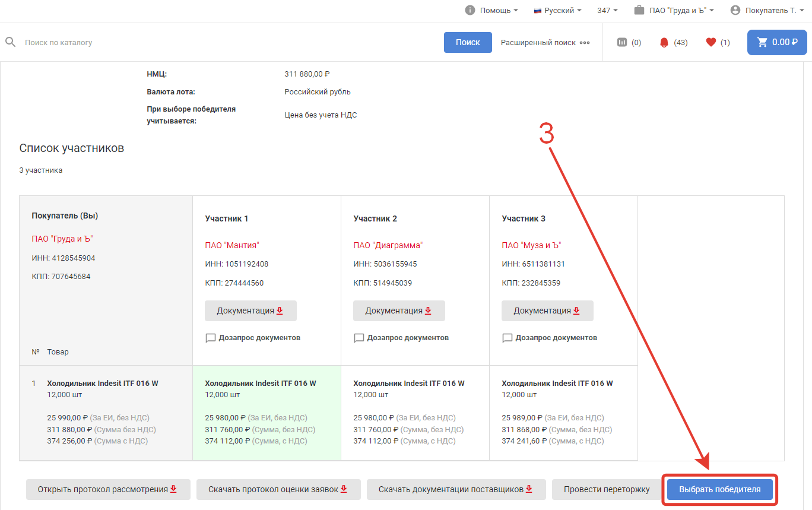Open notifications bell with 43 alerts

pos(664,42)
